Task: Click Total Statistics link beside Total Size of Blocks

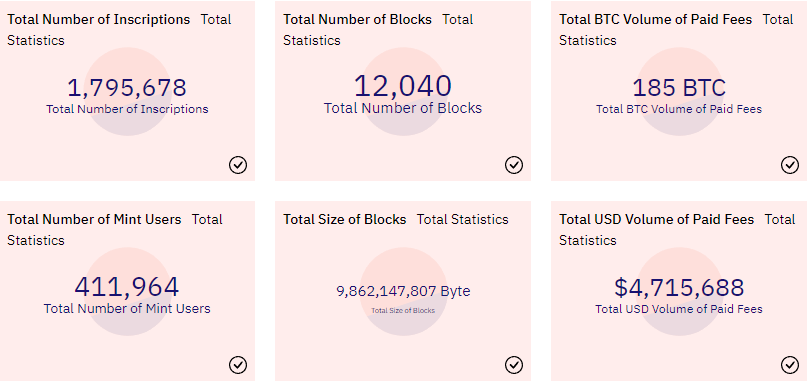Action: pos(463,219)
